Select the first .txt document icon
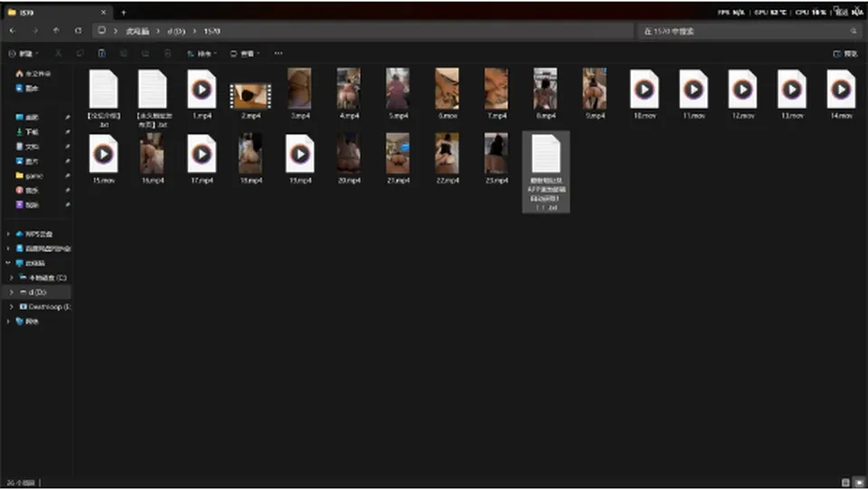868x490 pixels. [x=103, y=90]
